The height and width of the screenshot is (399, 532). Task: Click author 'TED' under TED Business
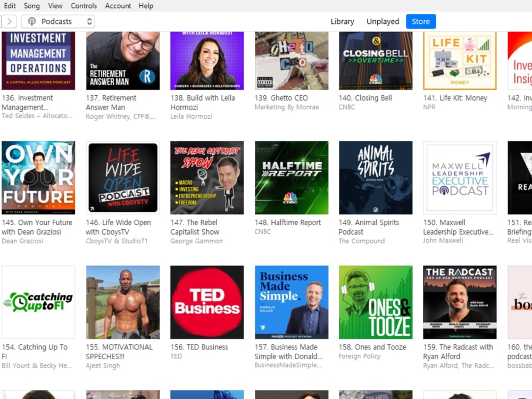point(176,356)
